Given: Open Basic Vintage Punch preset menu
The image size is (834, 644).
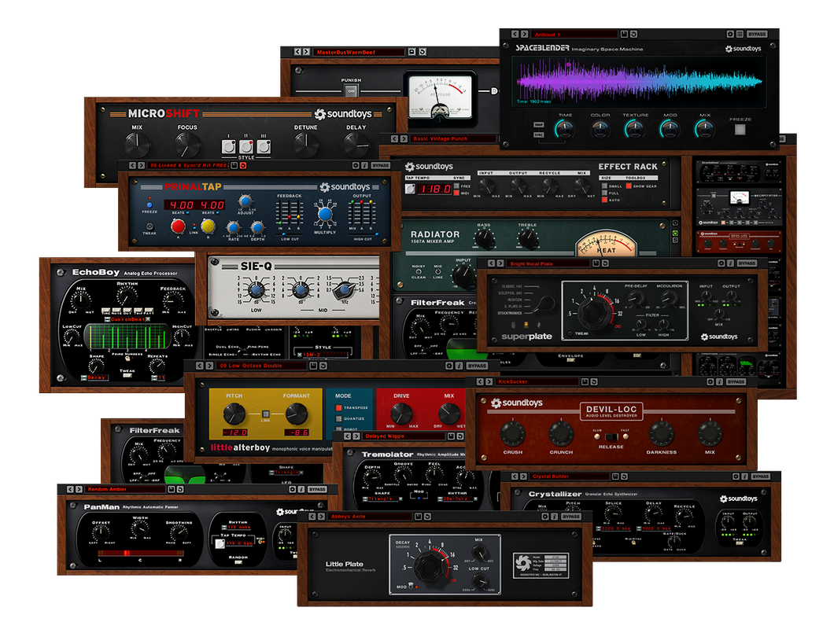Looking at the screenshot, I should click(453, 138).
